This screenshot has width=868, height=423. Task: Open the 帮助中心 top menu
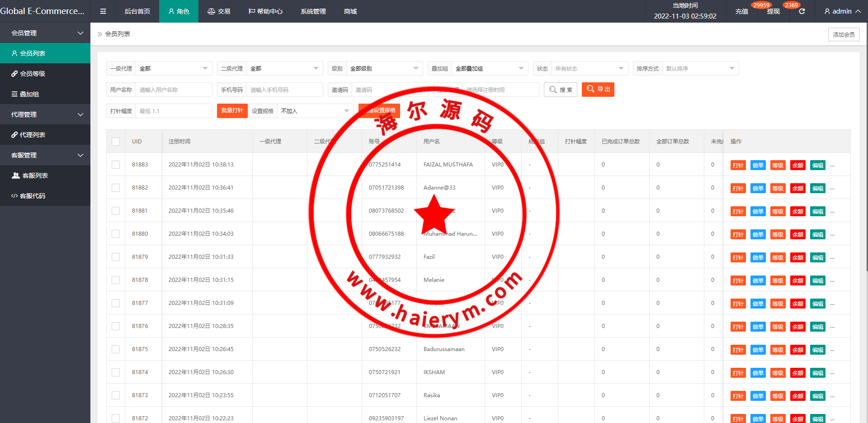(x=265, y=11)
